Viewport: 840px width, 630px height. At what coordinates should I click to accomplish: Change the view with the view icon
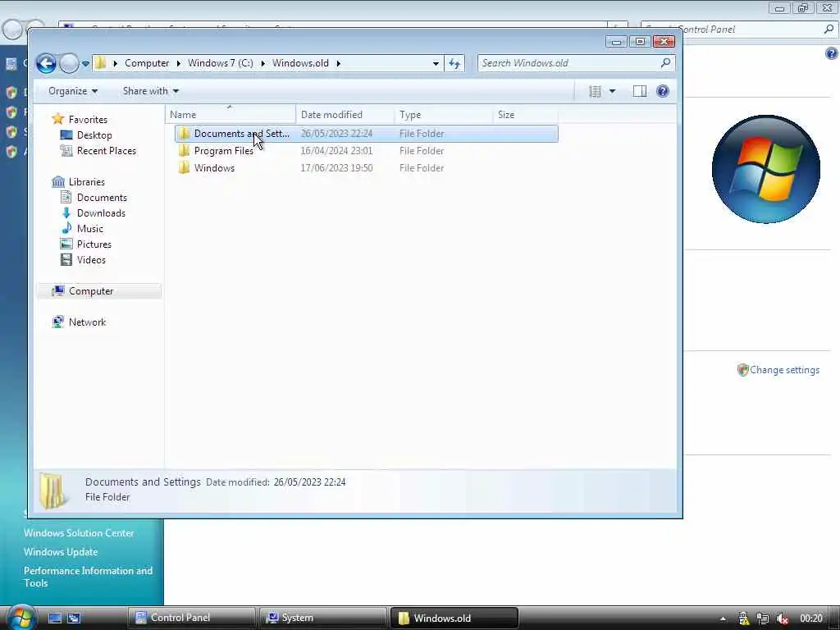[x=595, y=91]
